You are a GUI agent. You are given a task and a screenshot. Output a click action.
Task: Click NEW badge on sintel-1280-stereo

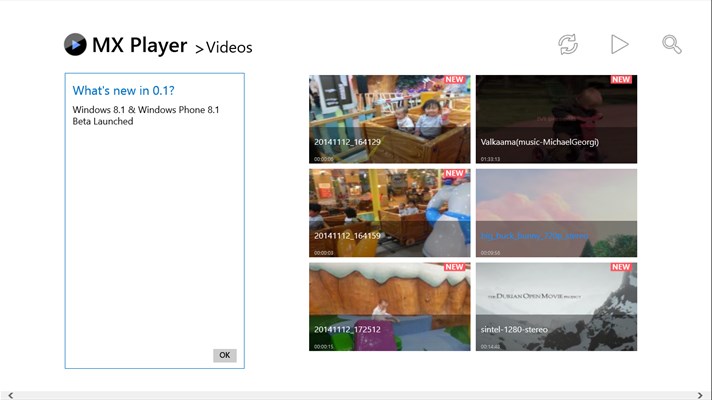tap(621, 267)
